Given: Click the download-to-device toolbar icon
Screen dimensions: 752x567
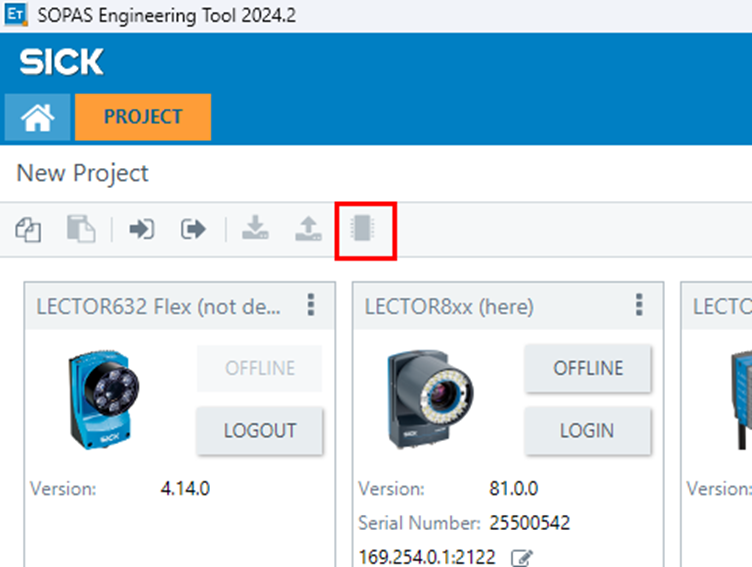Looking at the screenshot, I should (256, 230).
